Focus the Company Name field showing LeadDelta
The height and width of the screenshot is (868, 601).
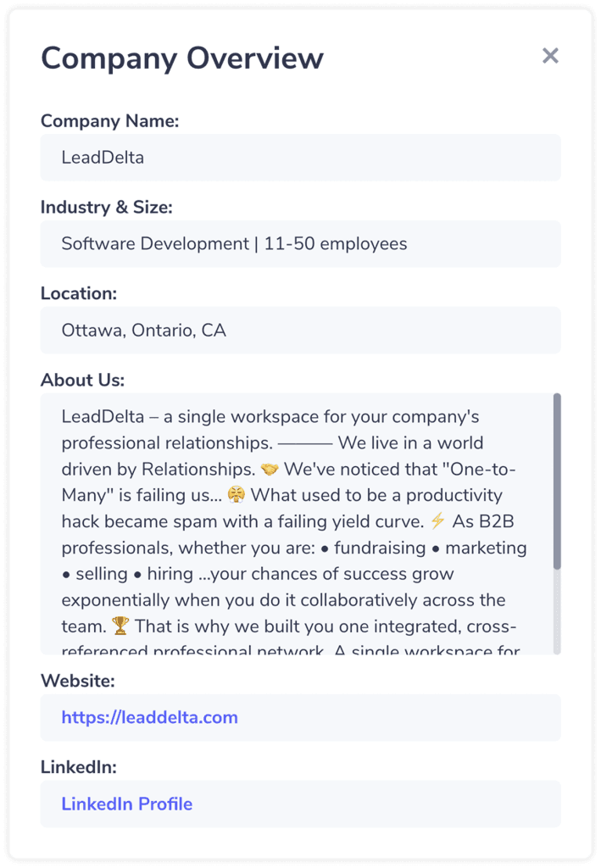(x=300, y=157)
